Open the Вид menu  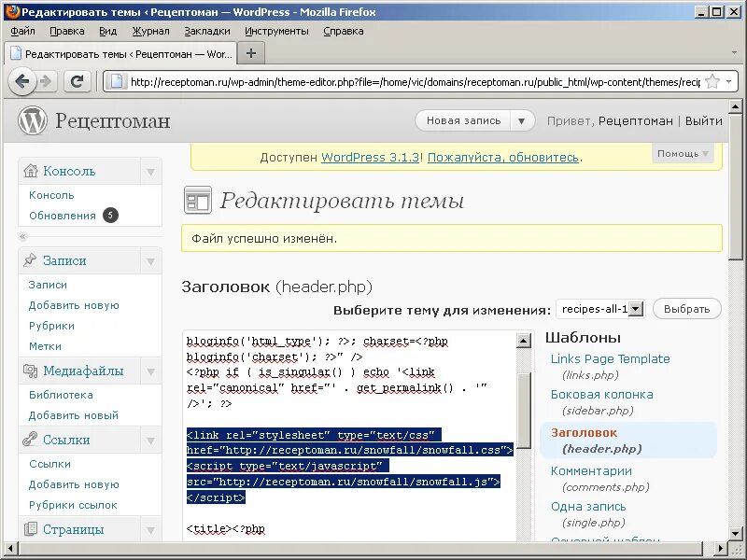(107, 31)
